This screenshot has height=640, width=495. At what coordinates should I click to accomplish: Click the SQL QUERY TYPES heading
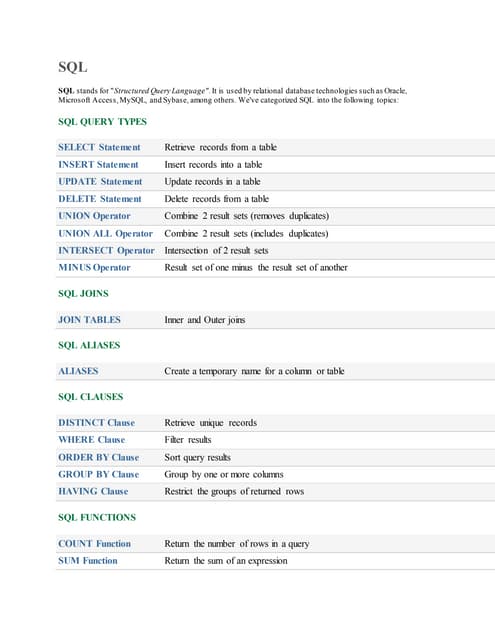(x=102, y=122)
